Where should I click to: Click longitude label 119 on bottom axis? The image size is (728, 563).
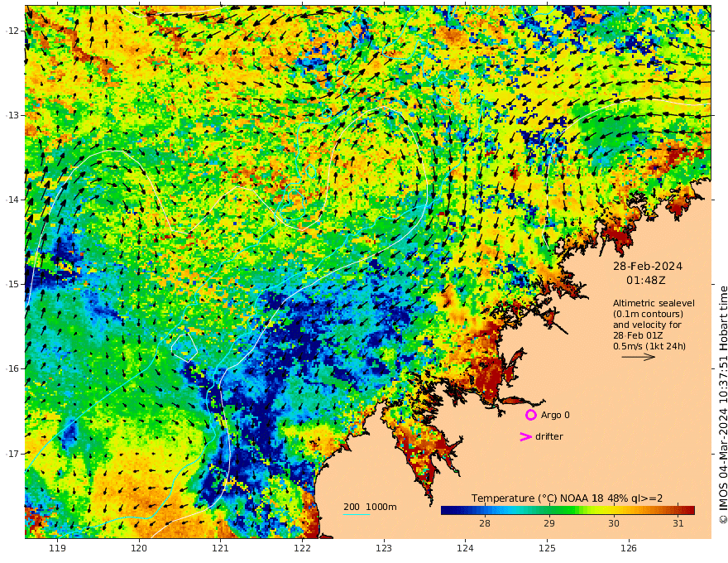(58, 548)
